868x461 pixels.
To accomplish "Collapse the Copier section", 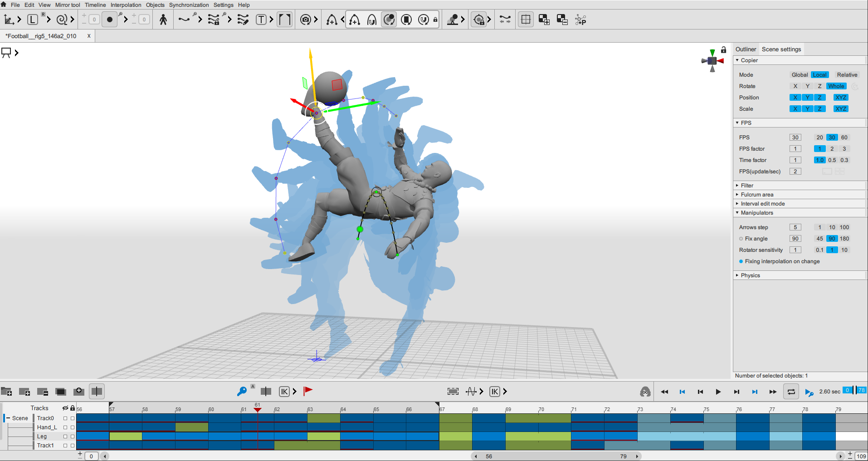I will pyautogui.click(x=737, y=60).
